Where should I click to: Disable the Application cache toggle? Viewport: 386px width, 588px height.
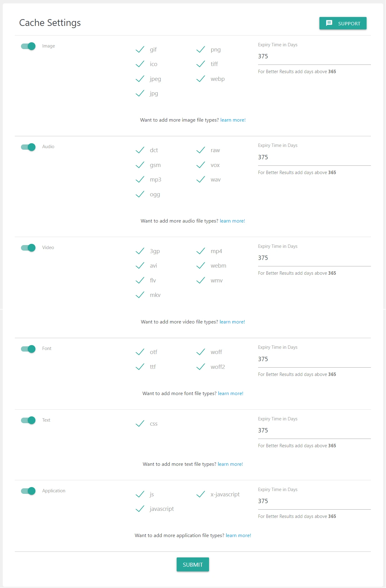click(x=28, y=491)
